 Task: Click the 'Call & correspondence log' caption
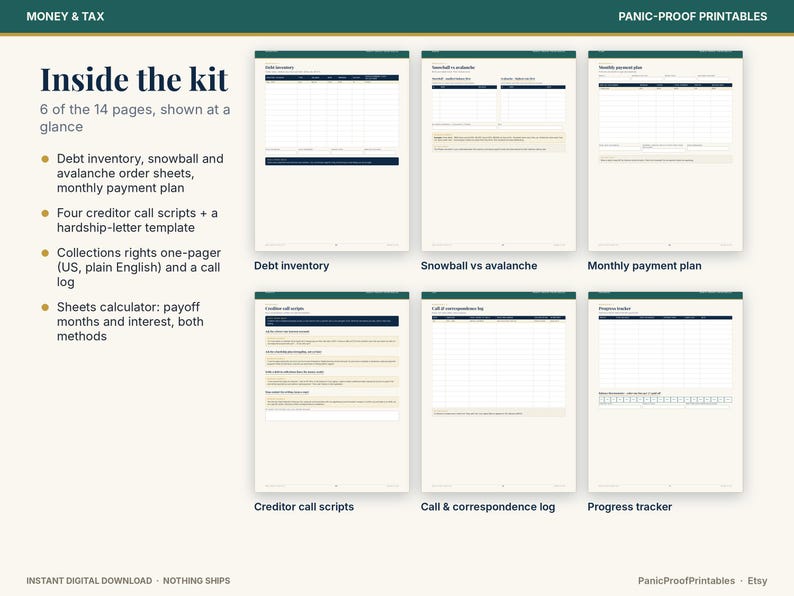point(488,507)
